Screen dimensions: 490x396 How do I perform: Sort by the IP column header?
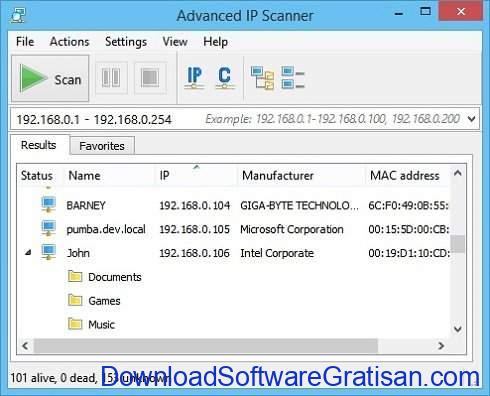click(197, 176)
